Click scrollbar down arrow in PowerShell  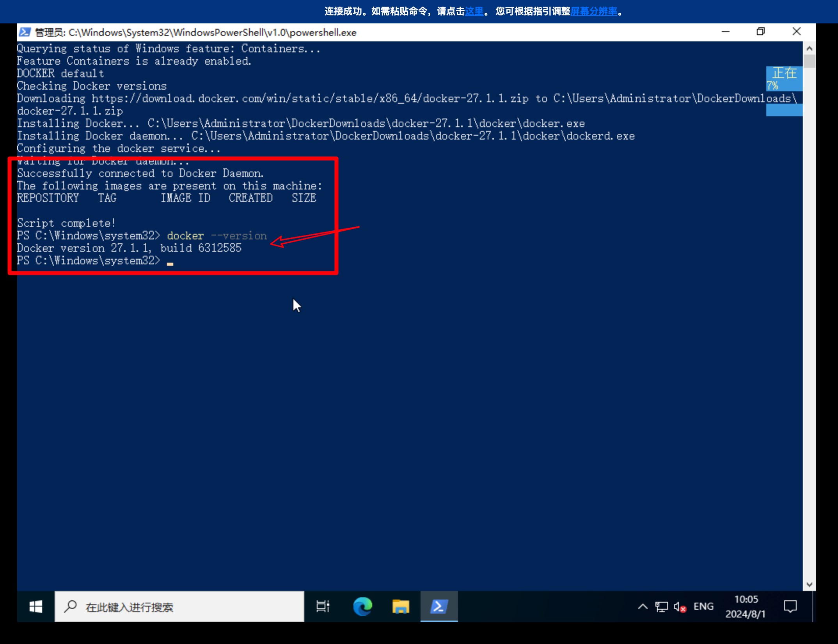809,584
